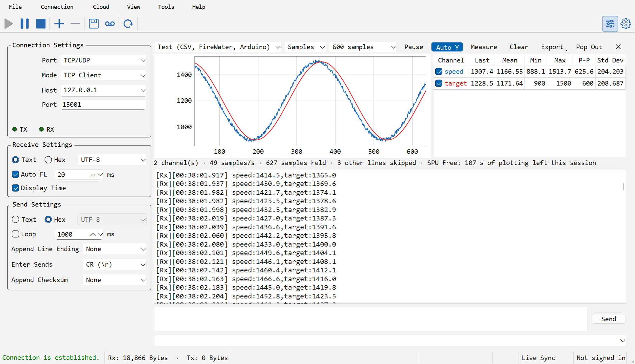Viewport: 635px width, 364px height.
Task: Click the Measure button
Action: pos(484,47)
